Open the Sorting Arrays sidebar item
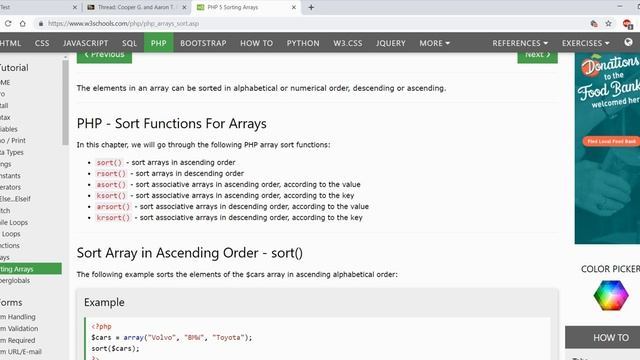640x360 pixels. (31, 269)
